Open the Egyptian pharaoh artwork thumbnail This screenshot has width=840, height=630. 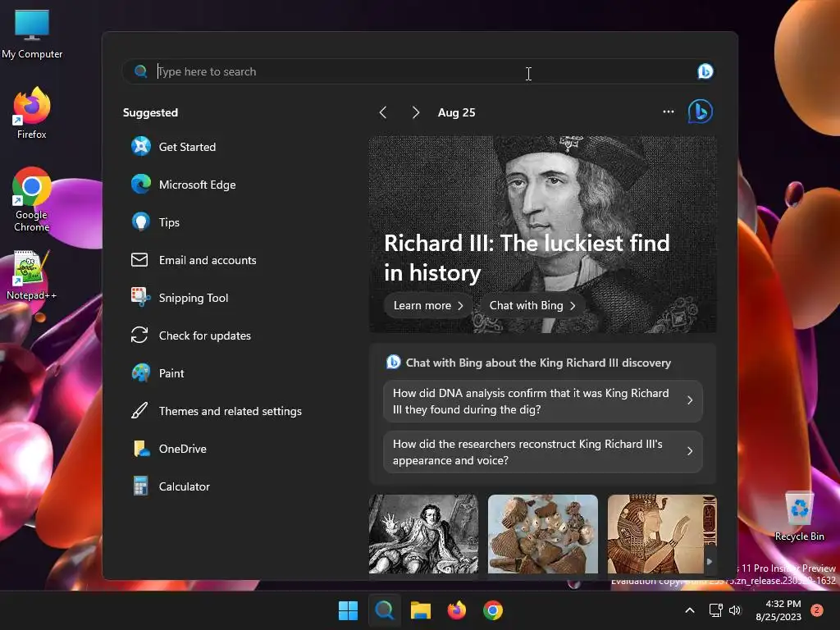662,534
